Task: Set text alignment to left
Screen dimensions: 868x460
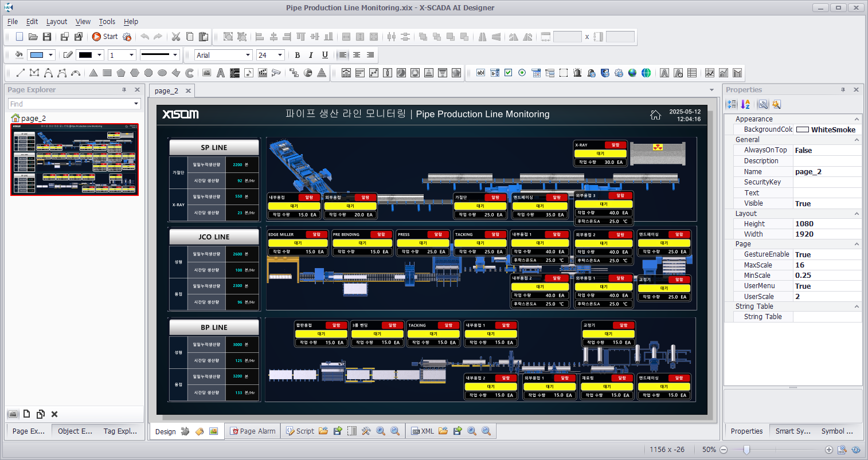Action: [x=343, y=55]
